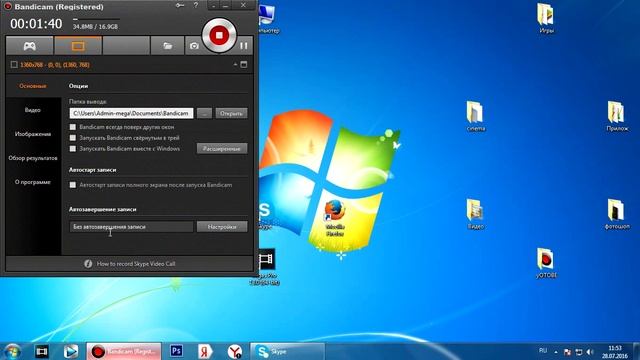Open Photoshop from the taskbar
640x360 pixels.
click(176, 351)
